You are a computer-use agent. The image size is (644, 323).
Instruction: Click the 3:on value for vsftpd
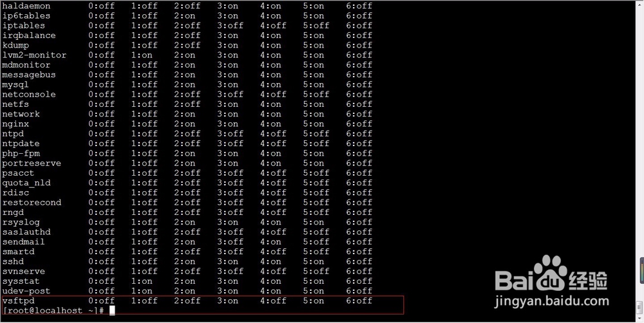click(227, 301)
